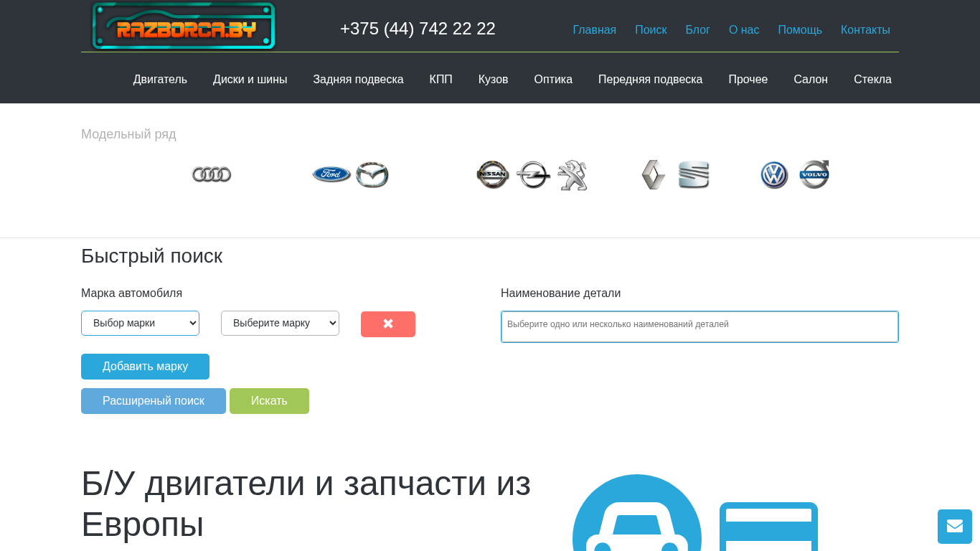
Task: Select the Renault brand logo
Action: pos(654,174)
